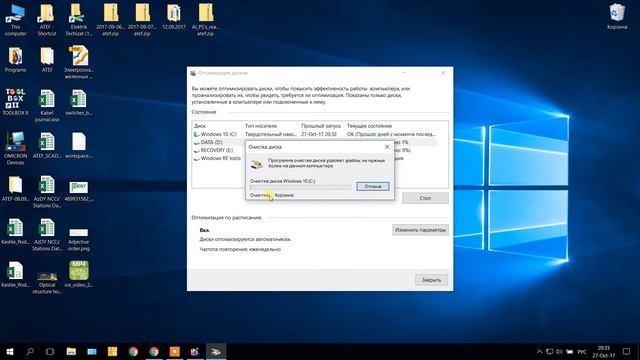
Task: Switch the РУС input language indicator
Action: 582,351
